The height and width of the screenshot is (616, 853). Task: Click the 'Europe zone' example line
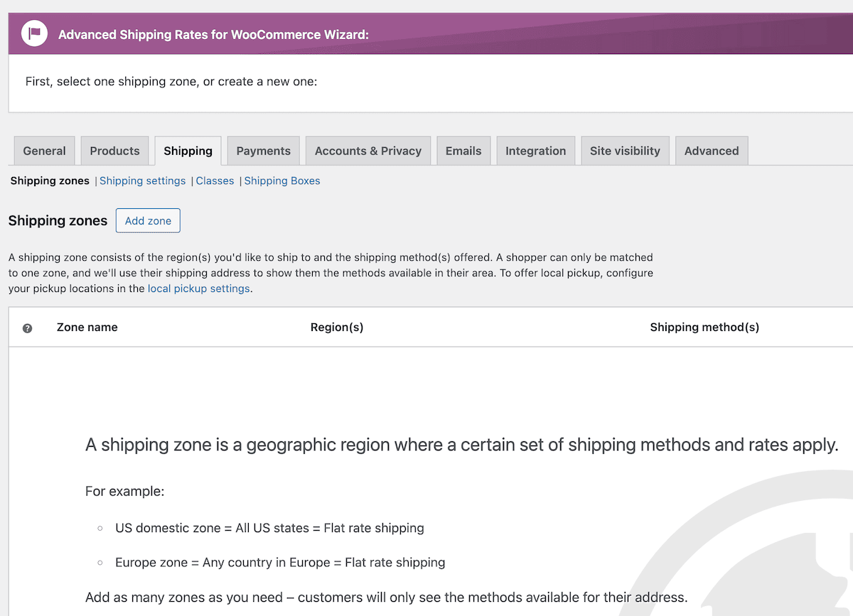tap(280, 562)
